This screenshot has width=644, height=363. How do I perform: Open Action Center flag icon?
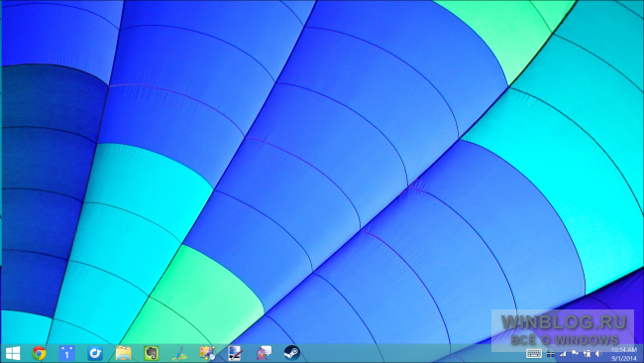point(575,353)
